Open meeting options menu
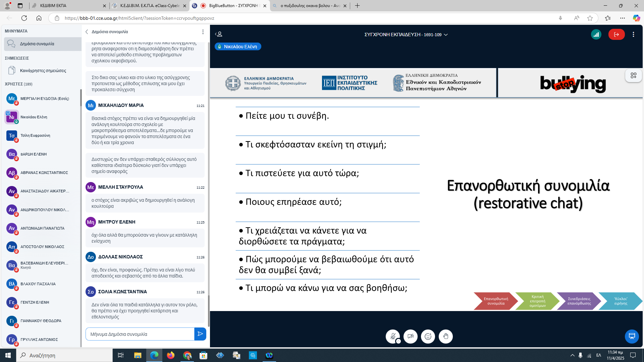 coord(633,35)
